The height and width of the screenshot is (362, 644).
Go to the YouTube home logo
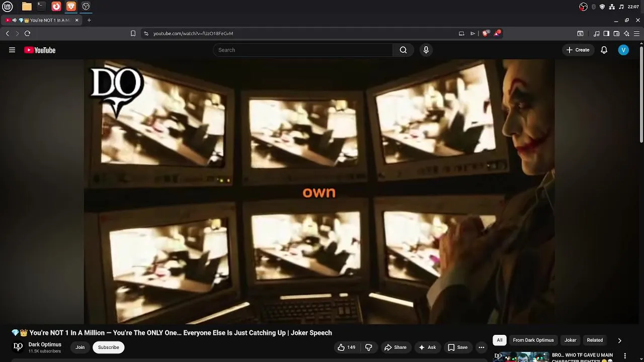coord(40,50)
